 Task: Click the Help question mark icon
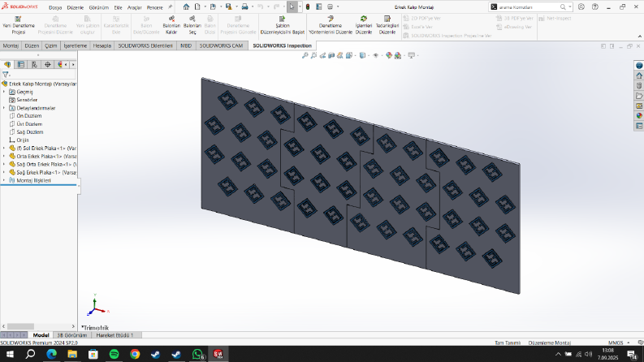point(594,7)
